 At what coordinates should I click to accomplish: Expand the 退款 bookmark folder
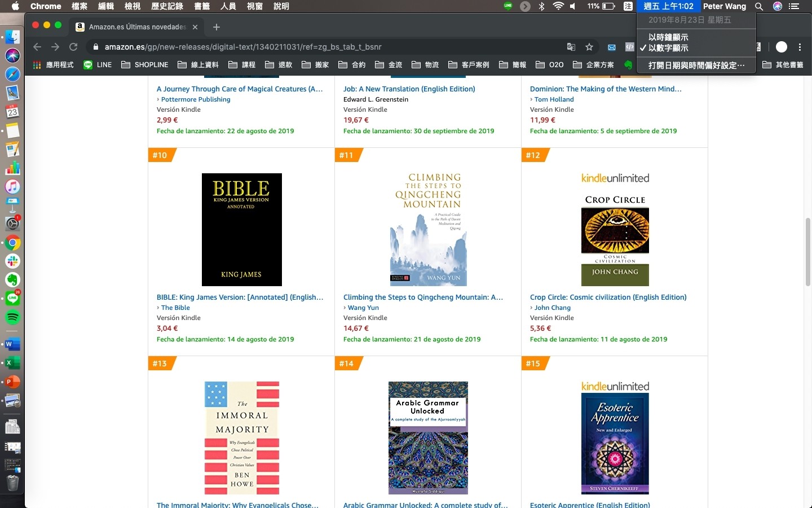tap(279, 65)
